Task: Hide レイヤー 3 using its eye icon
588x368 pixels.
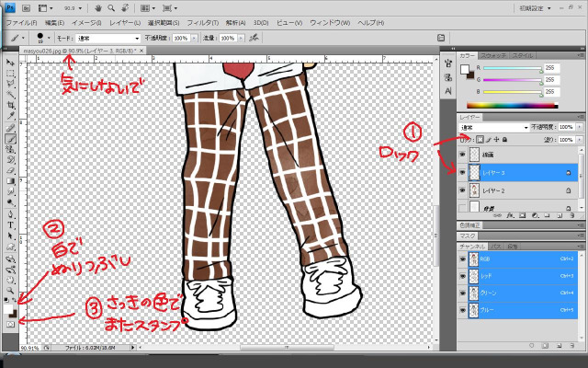Action: (462, 172)
